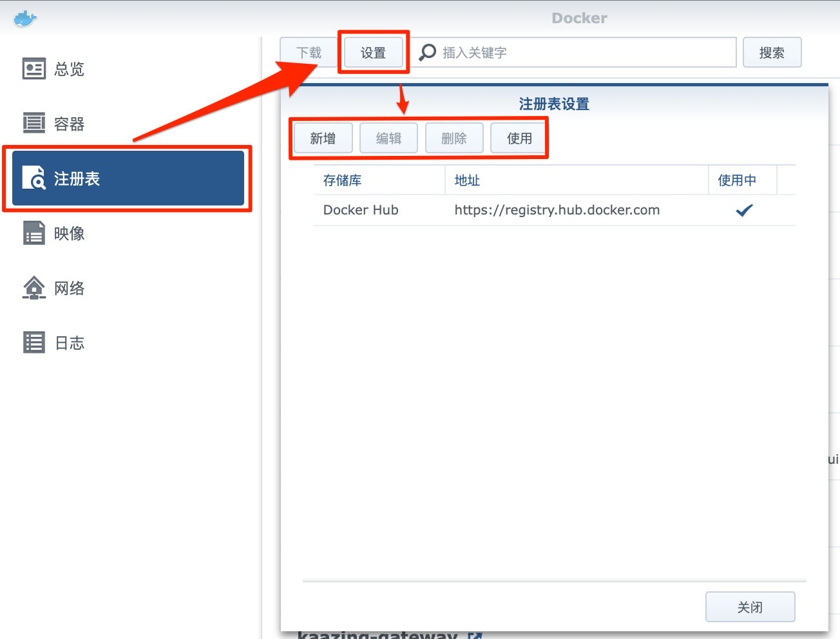
Task: Add a registry with 新增 button
Action: (323, 138)
